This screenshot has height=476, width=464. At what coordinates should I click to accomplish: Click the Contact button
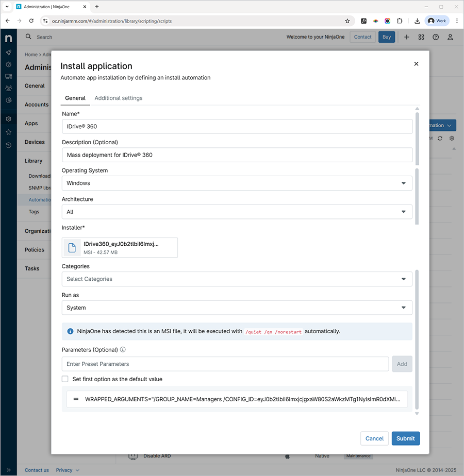coord(362,37)
